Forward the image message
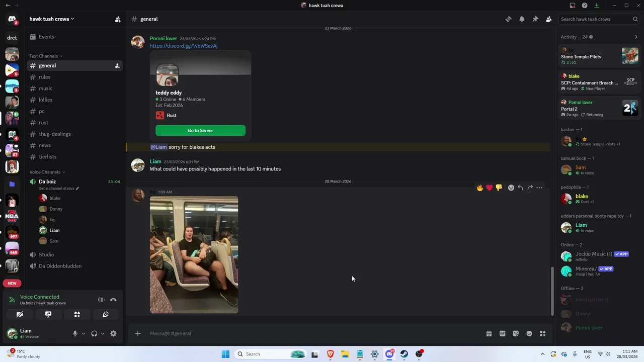This screenshot has width=644, height=362. [x=530, y=188]
